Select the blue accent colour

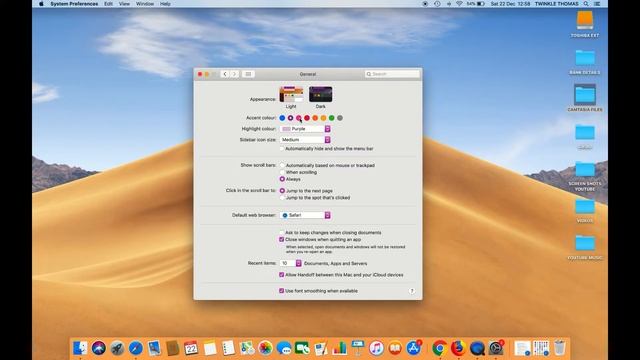click(282, 118)
